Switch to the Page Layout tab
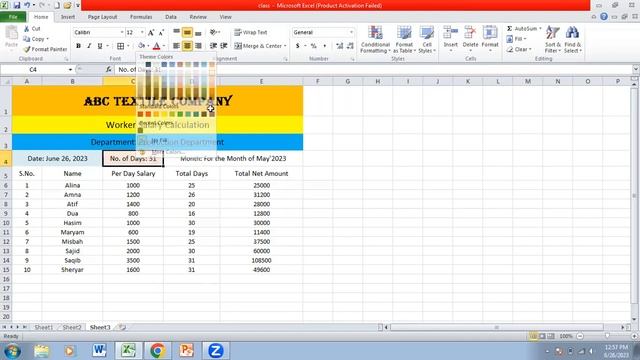The width and height of the screenshot is (640, 360). tap(102, 17)
